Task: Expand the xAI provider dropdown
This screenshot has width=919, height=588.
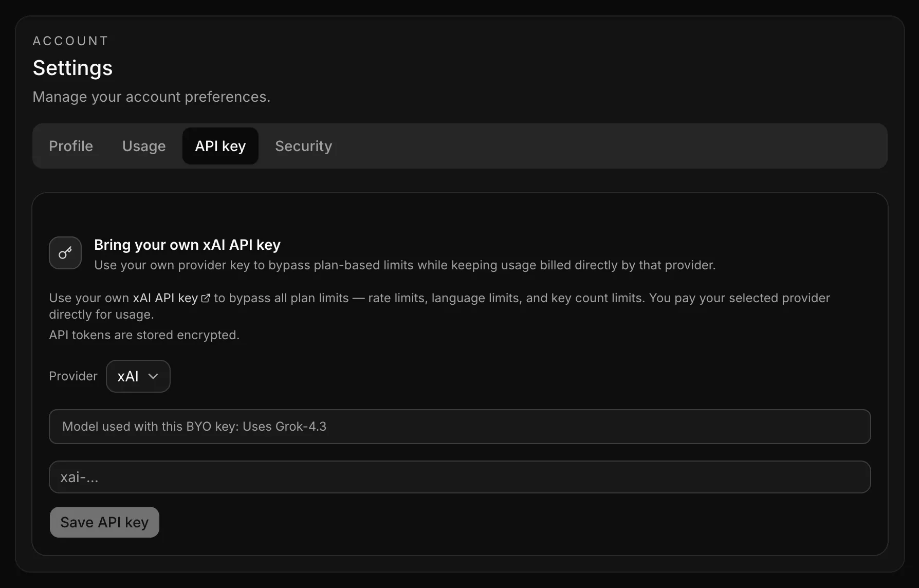Action: coord(138,376)
